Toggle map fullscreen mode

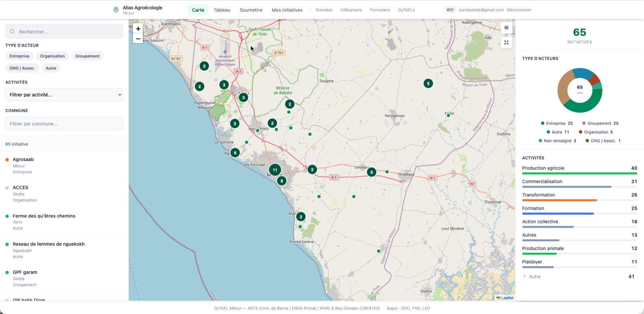(x=506, y=43)
